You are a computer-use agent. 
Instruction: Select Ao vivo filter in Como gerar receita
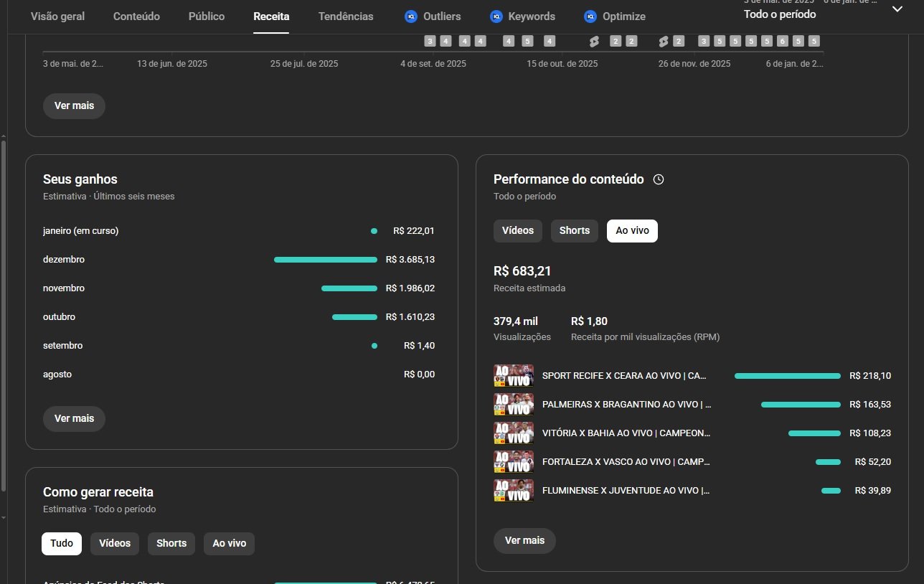coord(229,544)
